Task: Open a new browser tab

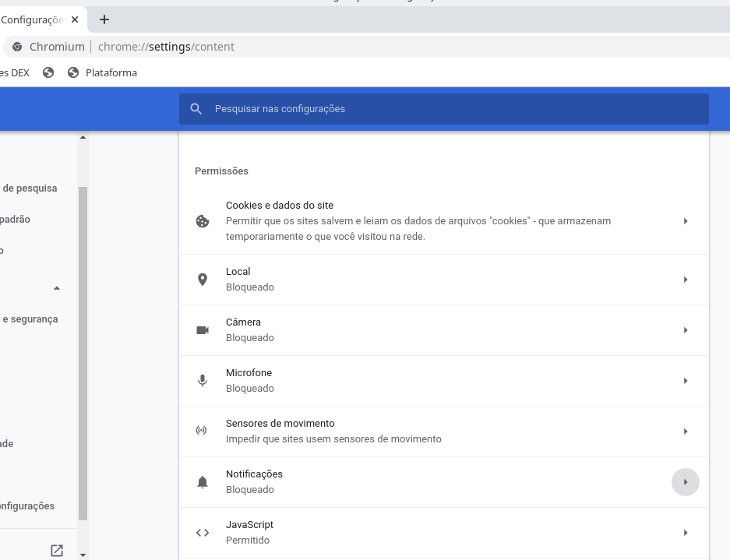Action: click(x=104, y=19)
